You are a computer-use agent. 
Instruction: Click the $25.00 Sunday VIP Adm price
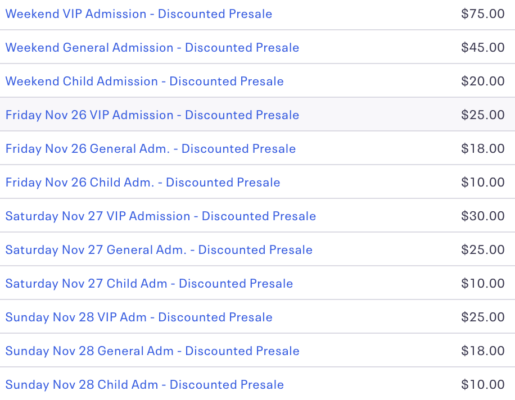pyautogui.click(x=483, y=317)
